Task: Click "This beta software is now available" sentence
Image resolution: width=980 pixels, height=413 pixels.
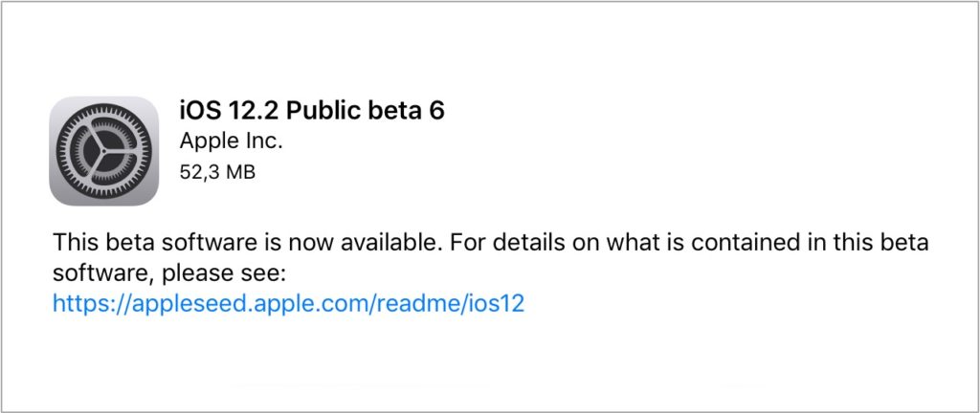Action: coord(245,241)
